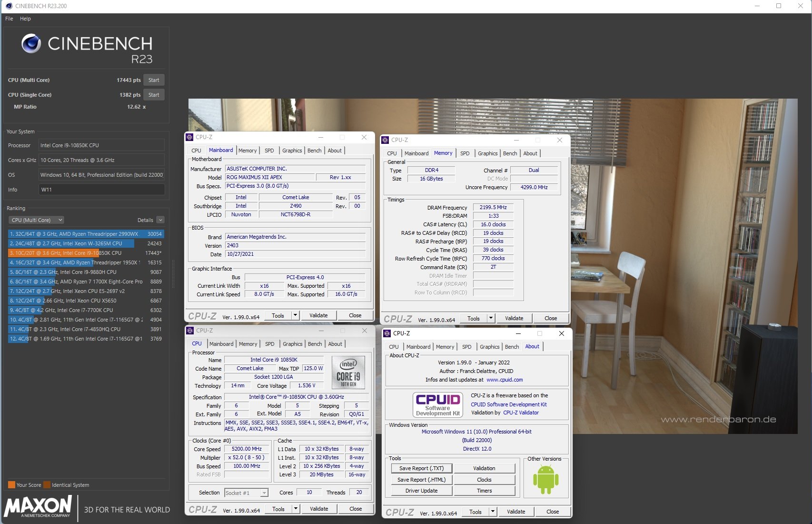Select the Threadripper 2990WX ranking row
The image size is (812, 524).
click(86, 234)
